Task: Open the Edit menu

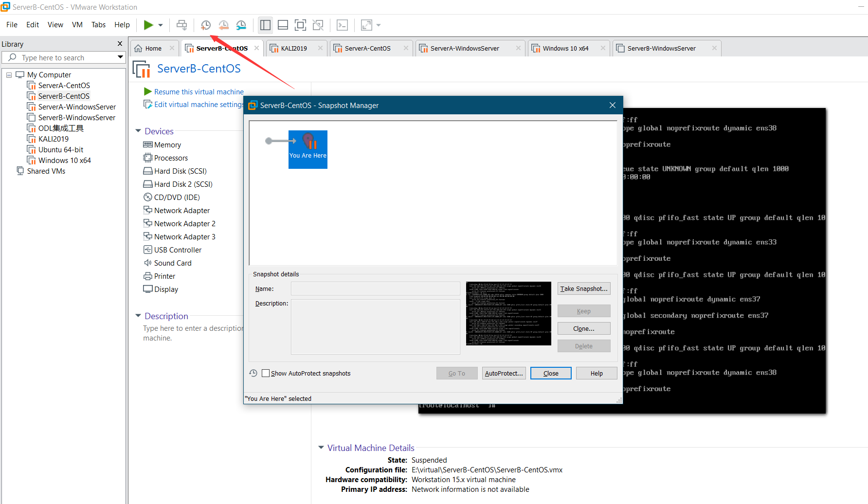Action: 33,25
